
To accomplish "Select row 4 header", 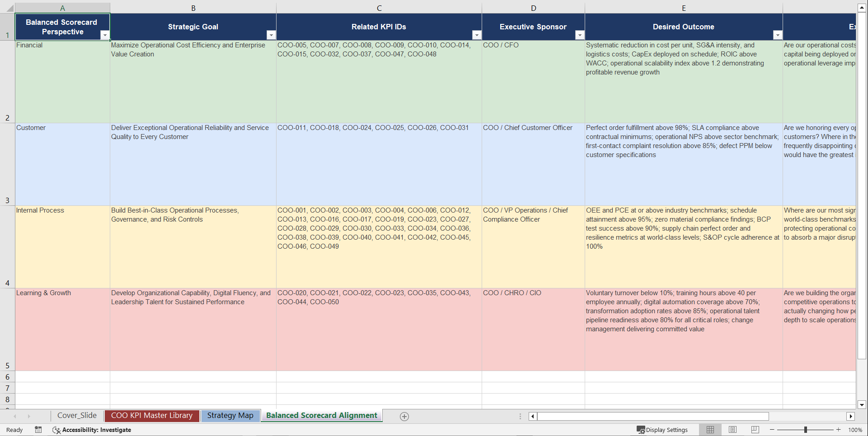I will click(x=7, y=247).
